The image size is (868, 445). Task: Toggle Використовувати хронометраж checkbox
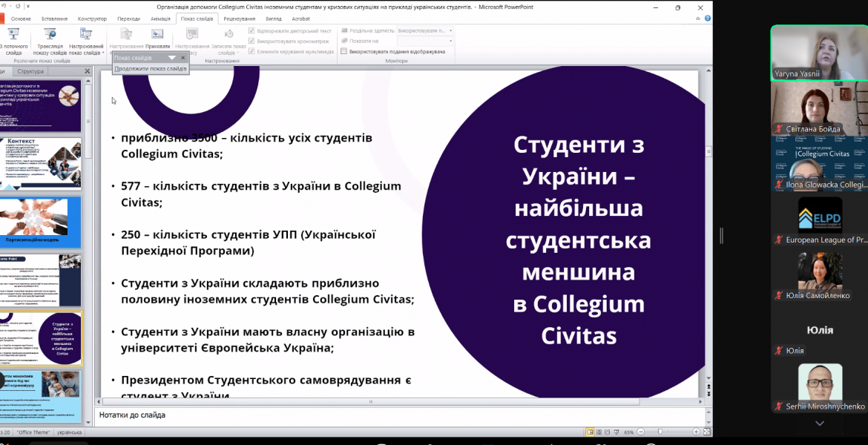(252, 41)
